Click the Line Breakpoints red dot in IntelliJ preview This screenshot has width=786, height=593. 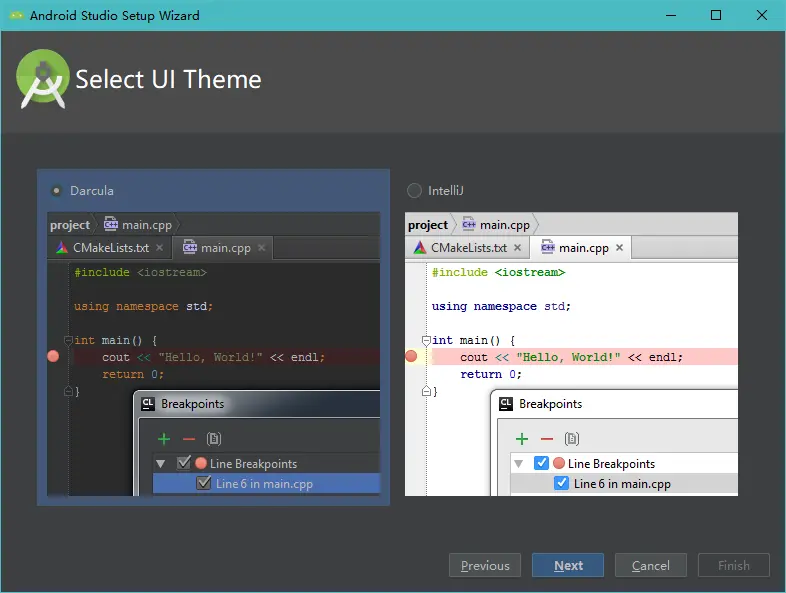(x=559, y=463)
